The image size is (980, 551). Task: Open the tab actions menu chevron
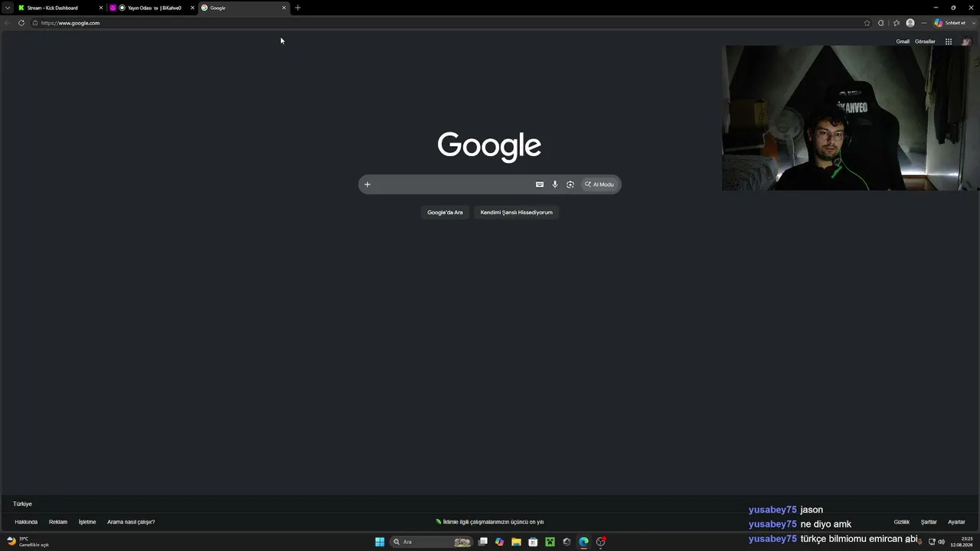[x=8, y=8]
